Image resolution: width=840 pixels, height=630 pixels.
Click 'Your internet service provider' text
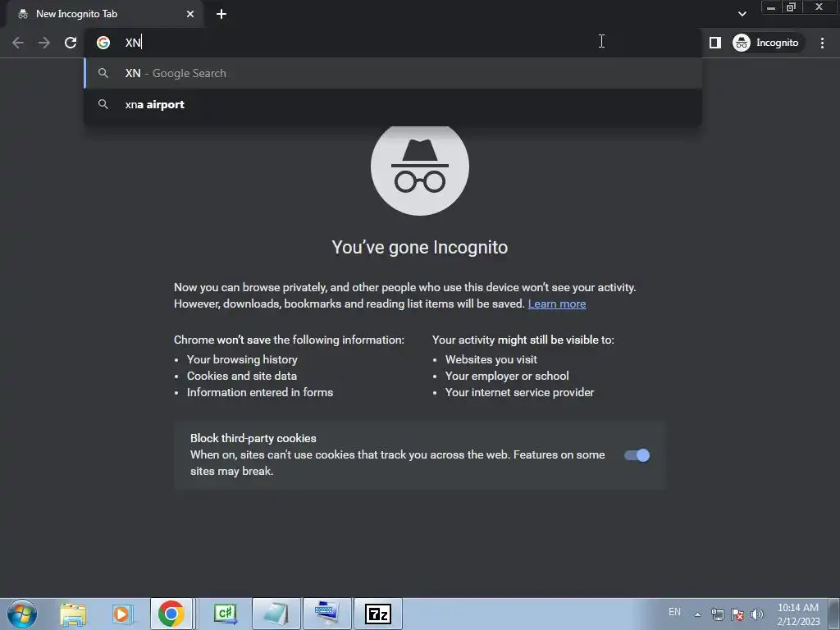(519, 393)
